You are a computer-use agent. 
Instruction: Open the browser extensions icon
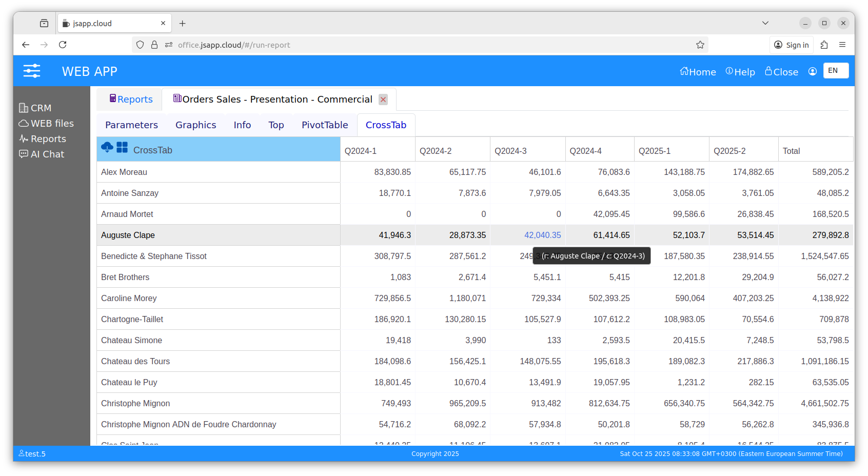pyautogui.click(x=824, y=45)
